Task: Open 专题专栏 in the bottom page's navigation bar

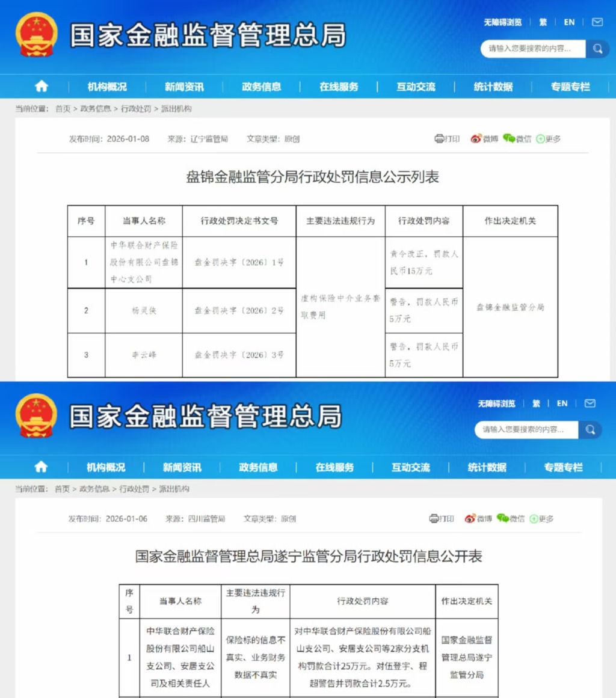Action: pyautogui.click(x=563, y=467)
